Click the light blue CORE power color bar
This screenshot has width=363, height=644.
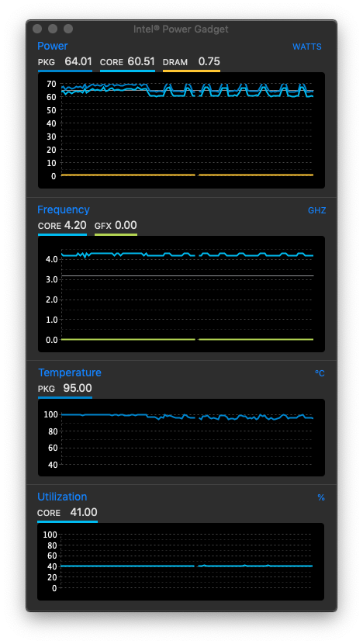coord(127,71)
